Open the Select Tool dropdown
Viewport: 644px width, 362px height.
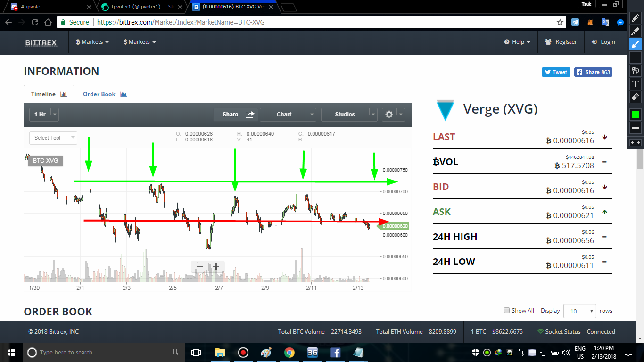pyautogui.click(x=53, y=138)
